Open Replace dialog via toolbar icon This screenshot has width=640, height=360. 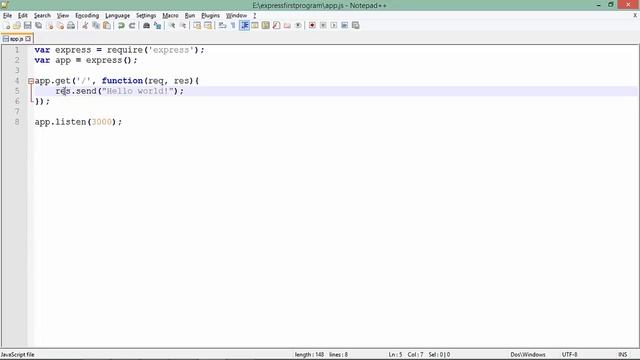tap(157, 25)
